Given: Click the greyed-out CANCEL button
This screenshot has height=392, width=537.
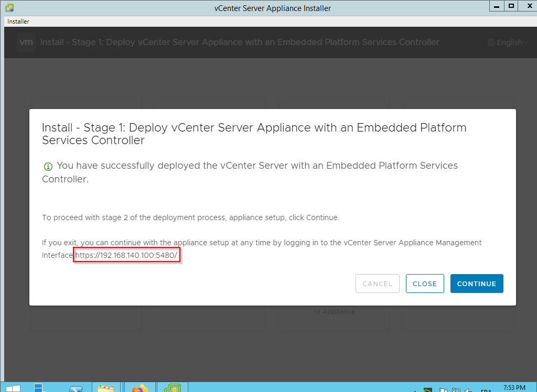Looking at the screenshot, I should click(x=378, y=284).
